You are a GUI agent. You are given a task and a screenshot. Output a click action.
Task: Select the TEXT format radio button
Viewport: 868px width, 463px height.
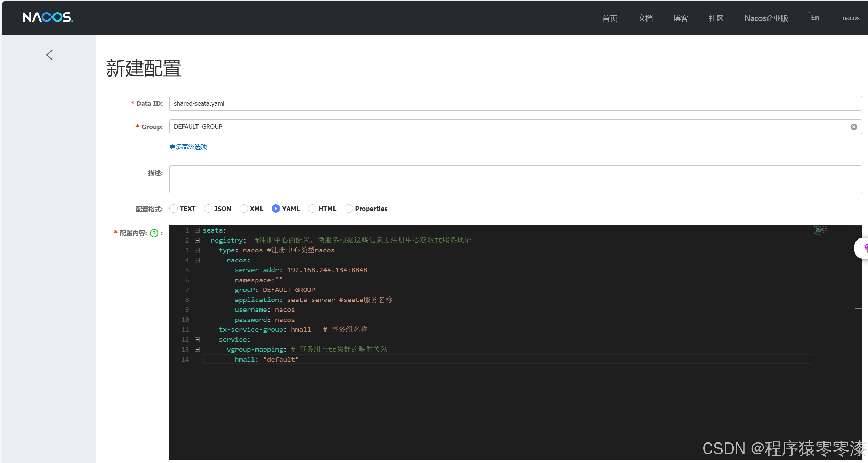[x=174, y=209]
